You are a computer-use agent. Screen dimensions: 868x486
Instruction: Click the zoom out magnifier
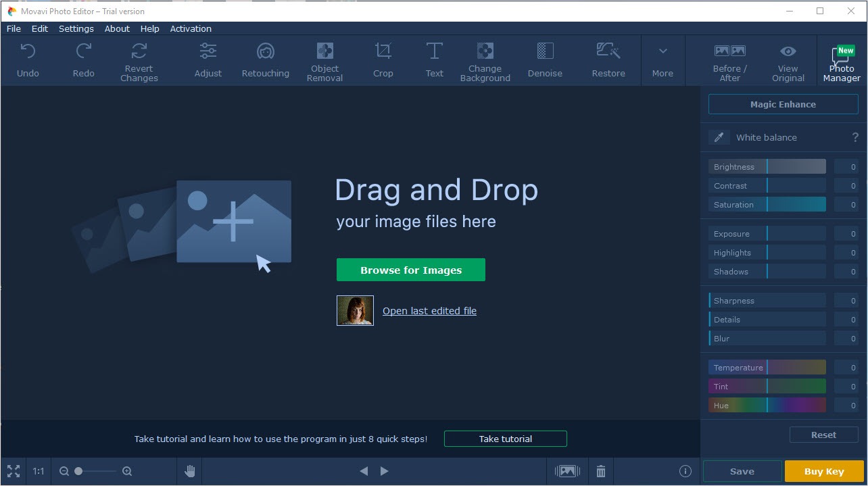pyautogui.click(x=64, y=471)
